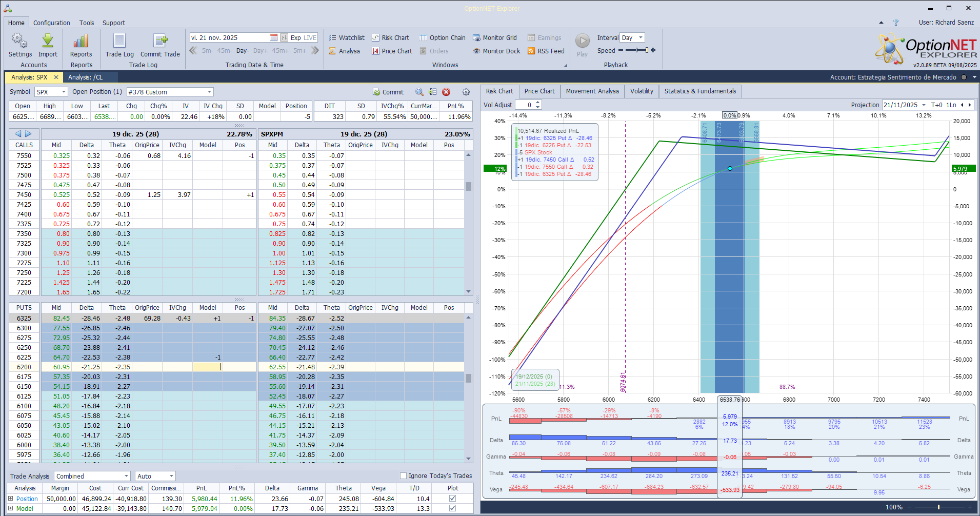Toggle Ignore Today's Trades checkbox
Viewport: 980px width, 516px height.
pyautogui.click(x=403, y=475)
